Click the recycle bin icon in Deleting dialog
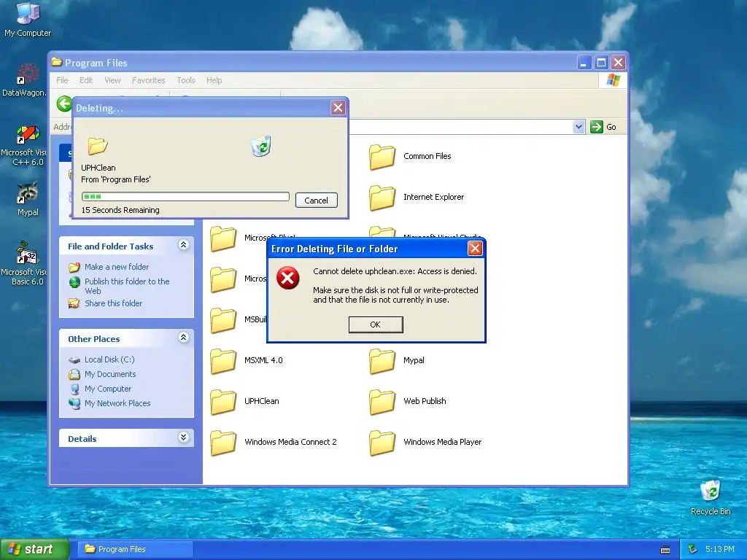The image size is (747, 560). (261, 146)
